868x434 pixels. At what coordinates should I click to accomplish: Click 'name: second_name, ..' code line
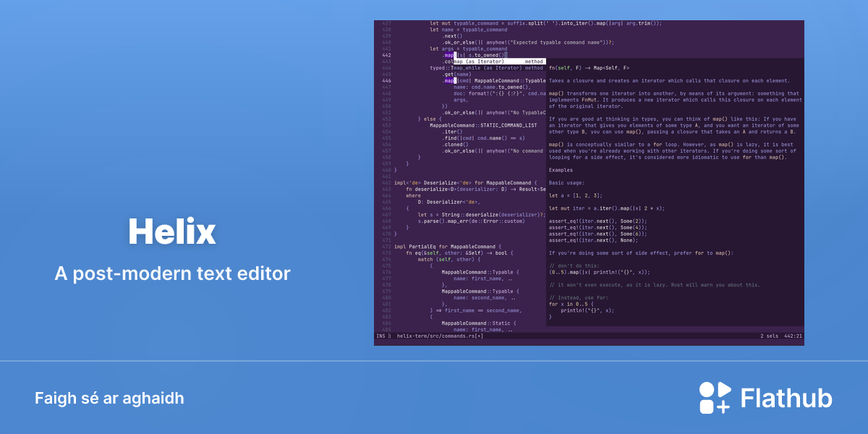pos(485,297)
